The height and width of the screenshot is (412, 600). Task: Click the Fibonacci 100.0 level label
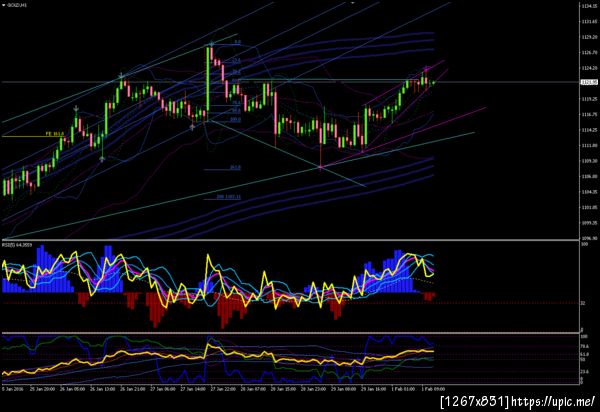click(235, 120)
